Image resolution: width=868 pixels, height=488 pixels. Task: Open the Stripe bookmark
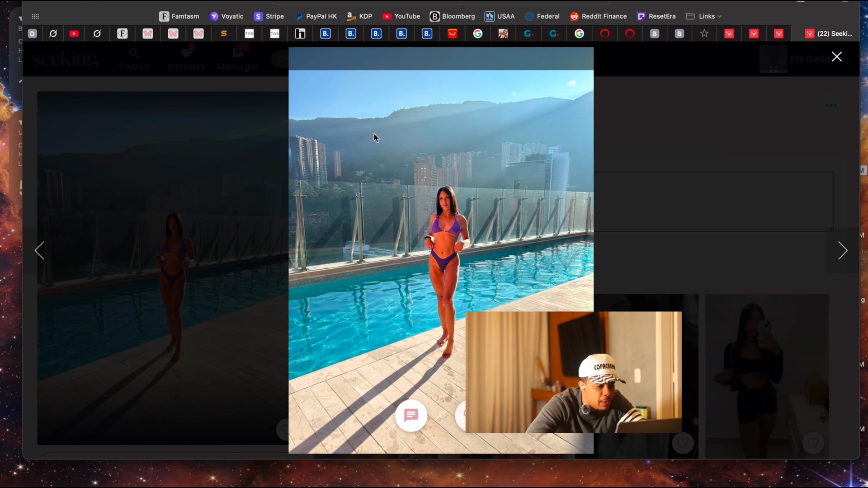tap(269, 16)
